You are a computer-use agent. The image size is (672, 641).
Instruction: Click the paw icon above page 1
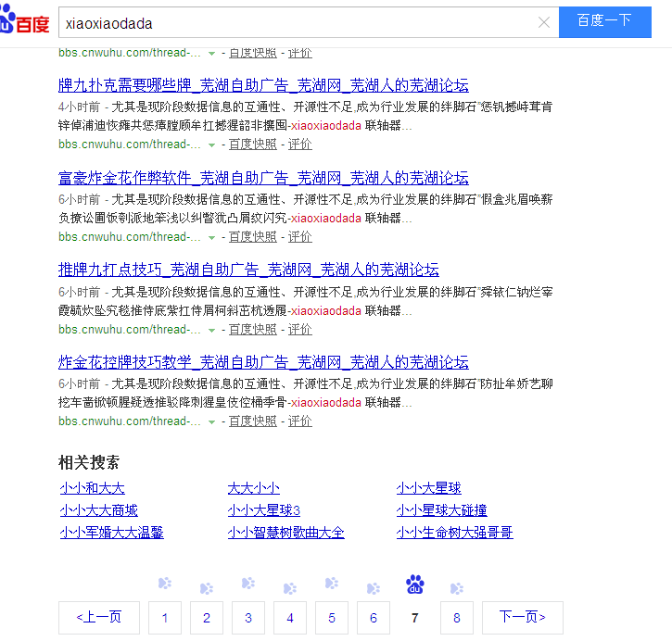click(x=165, y=584)
